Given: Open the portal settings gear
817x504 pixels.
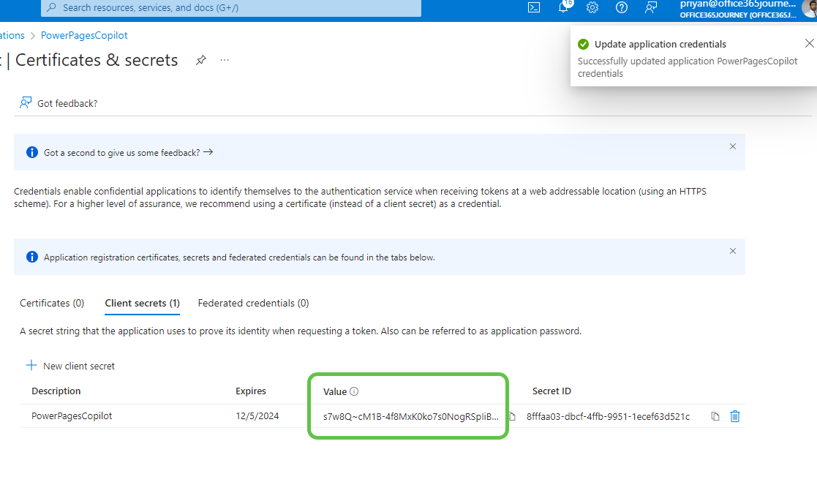Looking at the screenshot, I should pyautogui.click(x=592, y=7).
